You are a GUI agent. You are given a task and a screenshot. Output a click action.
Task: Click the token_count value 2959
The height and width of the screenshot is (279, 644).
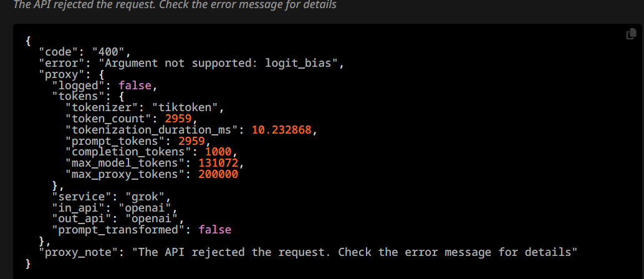point(178,119)
